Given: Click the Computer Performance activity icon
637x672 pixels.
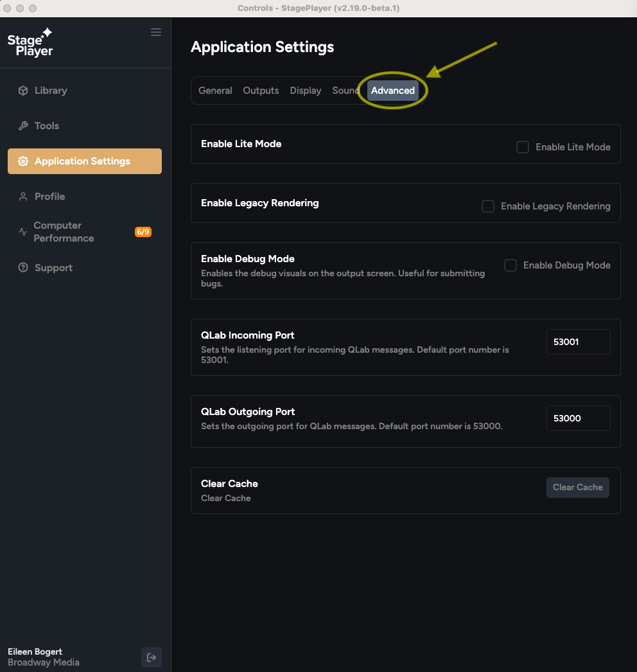Looking at the screenshot, I should tap(22, 232).
